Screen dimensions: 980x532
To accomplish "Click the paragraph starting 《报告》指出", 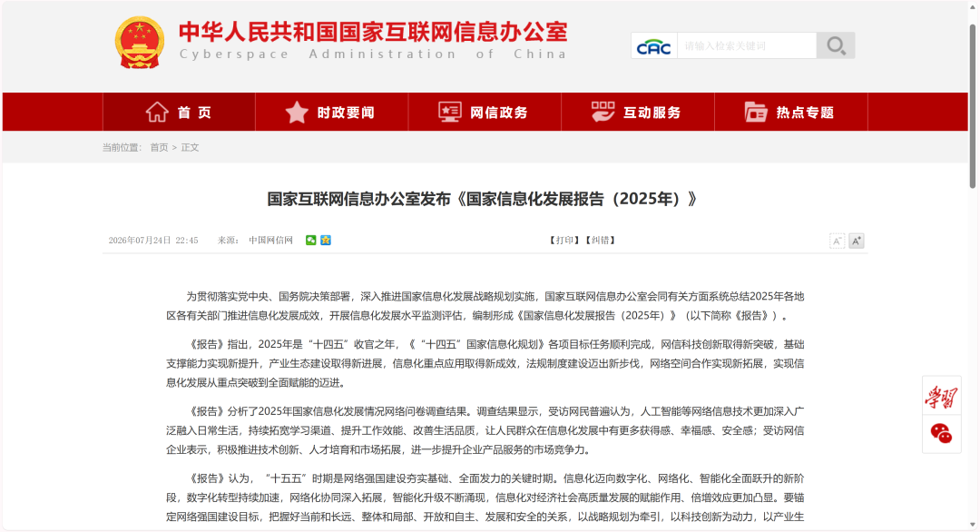I will [485, 363].
